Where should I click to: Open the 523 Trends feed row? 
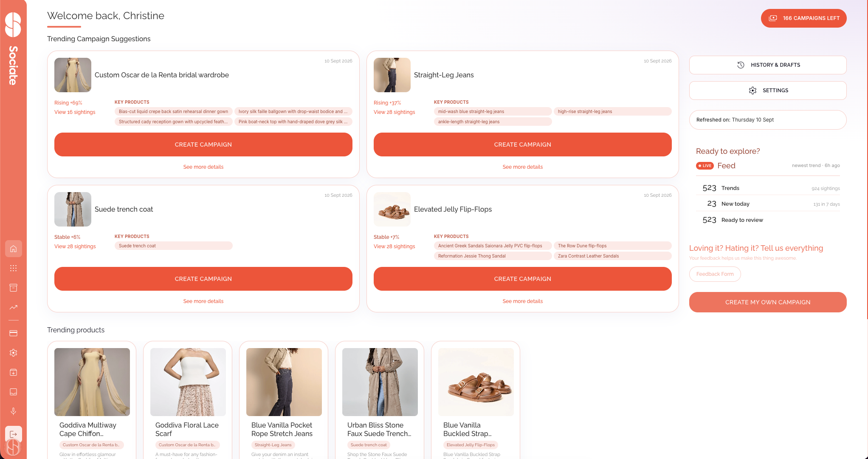tap(768, 188)
